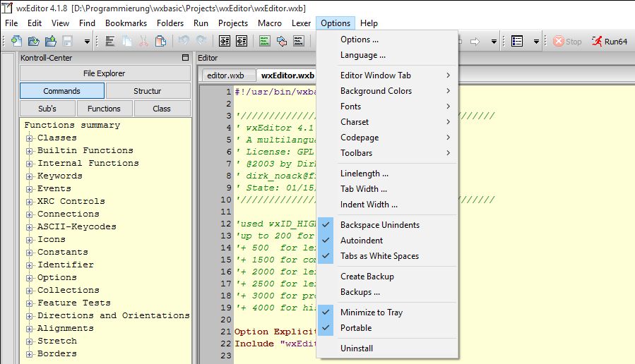Click the list view toolbar icon
The height and width of the screenshot is (364, 635).
tap(517, 42)
